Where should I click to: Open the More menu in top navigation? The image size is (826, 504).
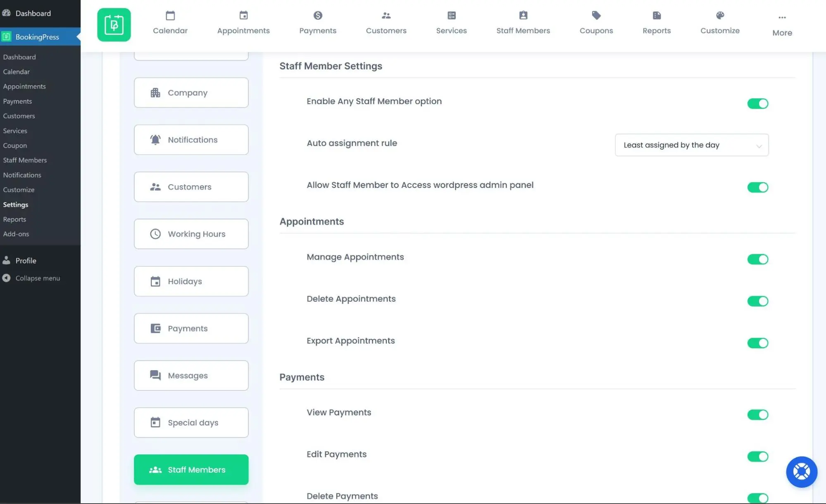tap(782, 24)
